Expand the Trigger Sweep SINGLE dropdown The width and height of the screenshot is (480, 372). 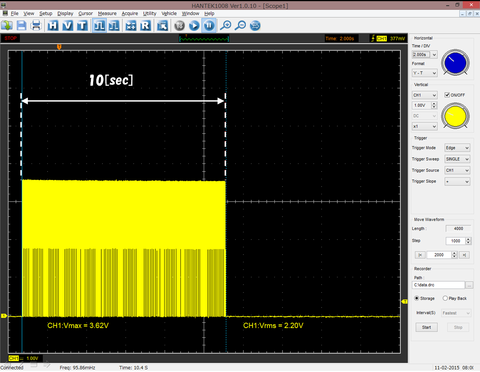467,159
